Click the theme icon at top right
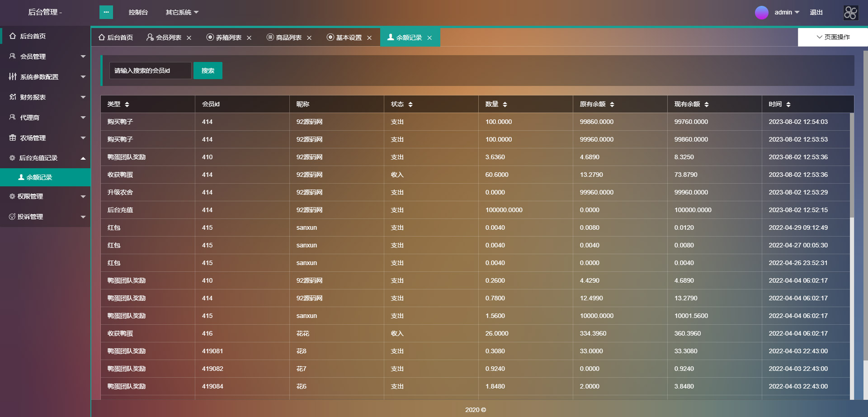 coord(850,13)
